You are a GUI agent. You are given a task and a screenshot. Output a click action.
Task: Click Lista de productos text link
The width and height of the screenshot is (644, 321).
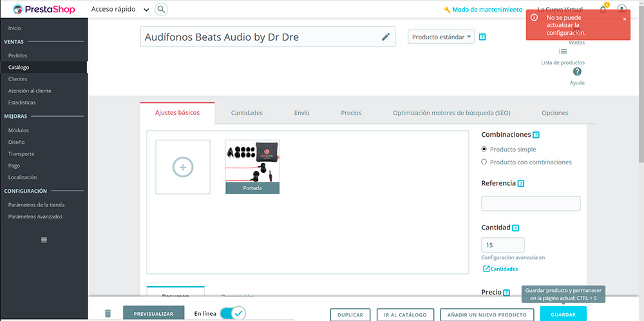pyautogui.click(x=563, y=63)
